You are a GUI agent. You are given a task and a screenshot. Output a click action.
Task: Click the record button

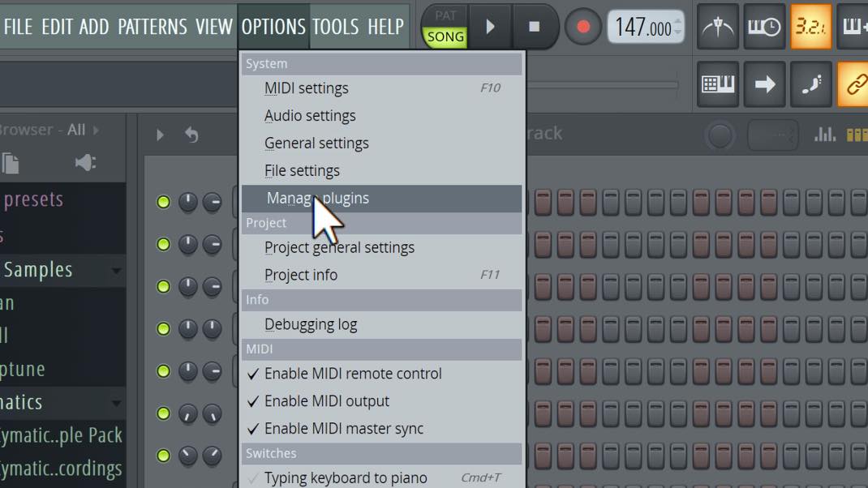pyautogui.click(x=583, y=27)
